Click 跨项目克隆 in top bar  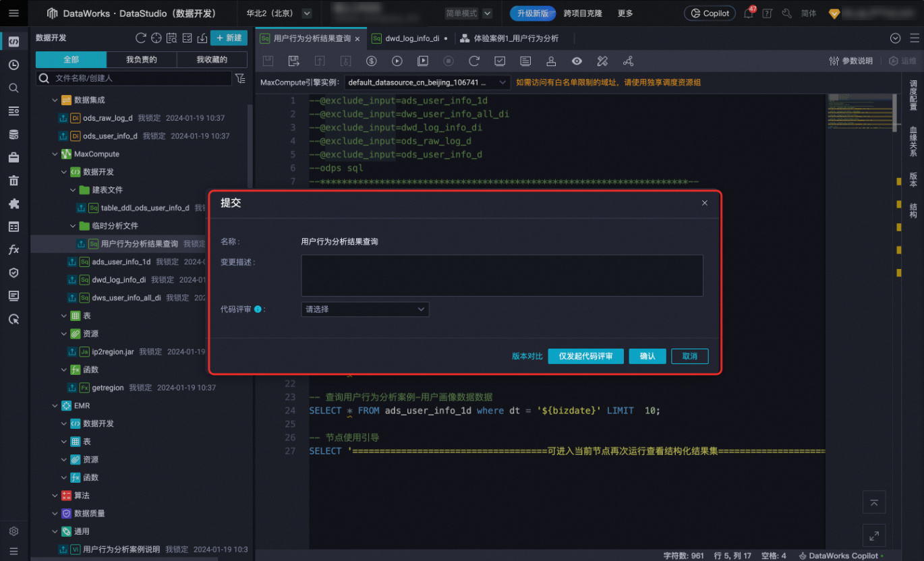583,13
